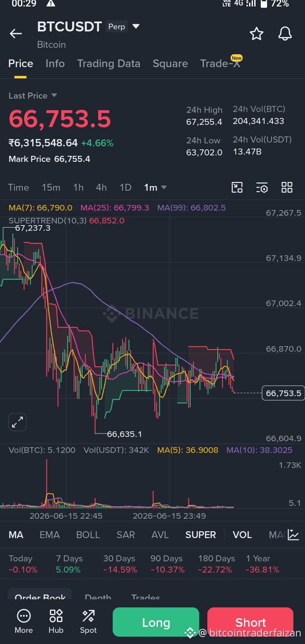
Task: Toggle the BOLL indicator
Action: [x=88, y=535]
